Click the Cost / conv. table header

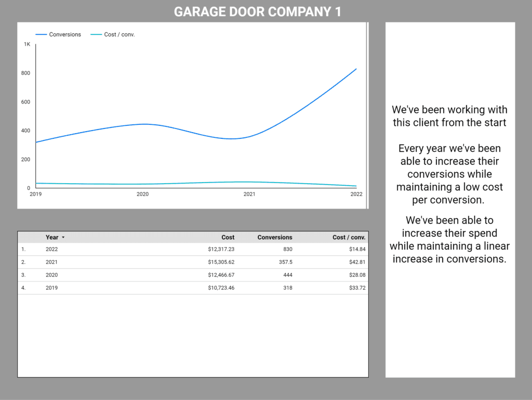[x=350, y=237]
